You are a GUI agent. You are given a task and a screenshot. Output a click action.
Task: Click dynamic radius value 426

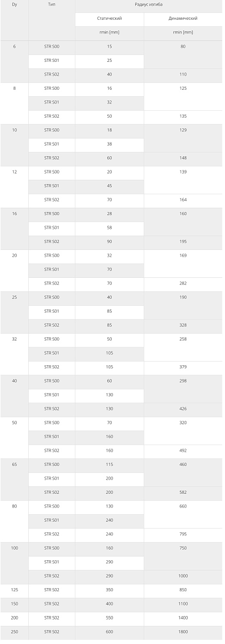pyautogui.click(x=183, y=409)
